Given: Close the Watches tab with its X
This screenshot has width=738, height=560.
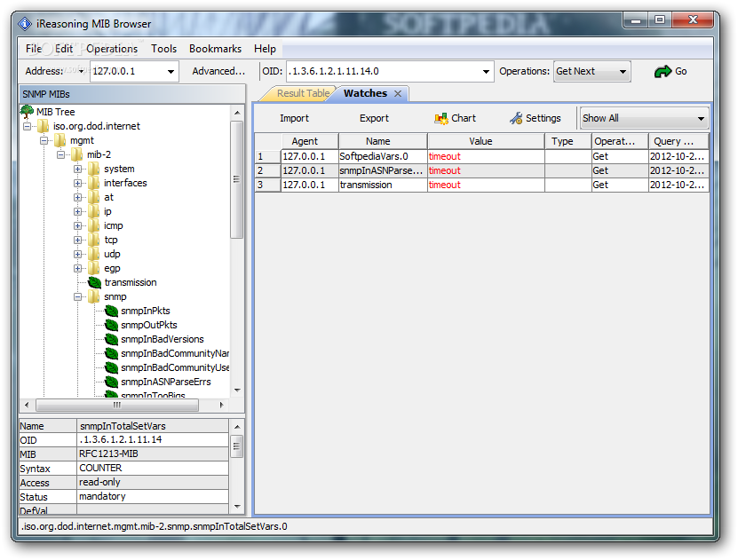Looking at the screenshot, I should [x=398, y=93].
